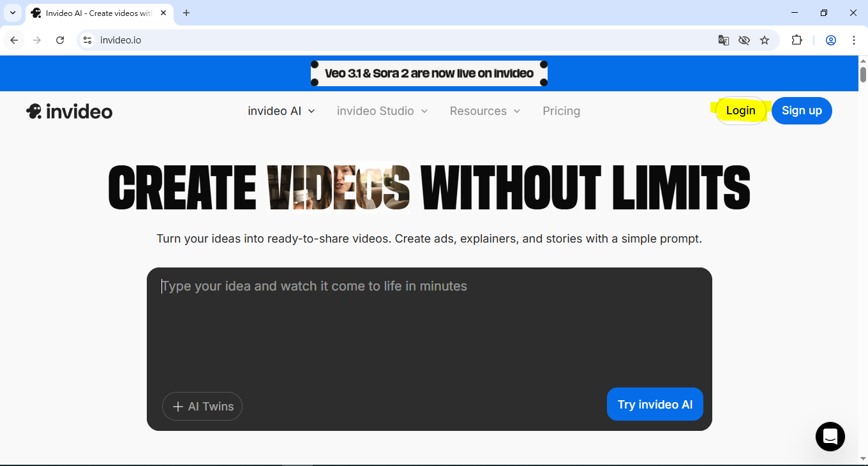Select the Invideo AI browser tab
This screenshot has height=466, width=868.
pos(96,13)
